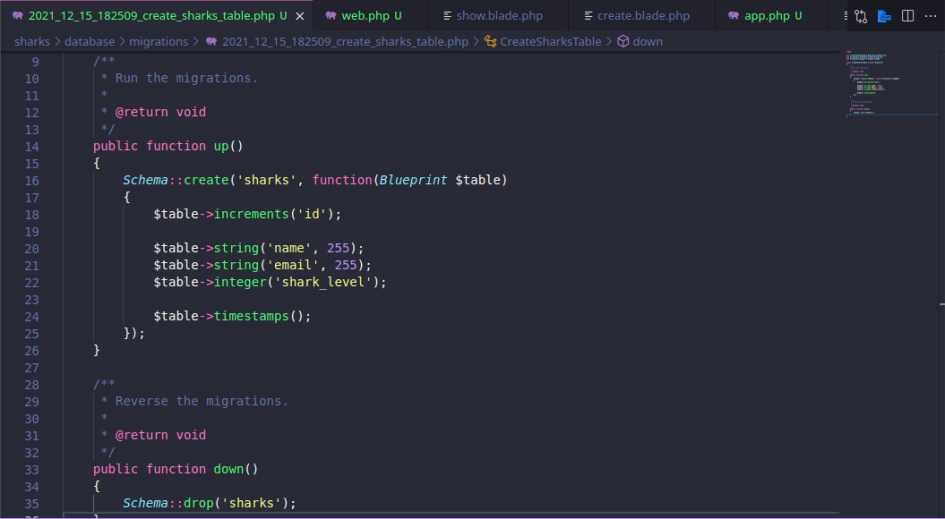Click line number 14 in the gutter

[x=32, y=146]
